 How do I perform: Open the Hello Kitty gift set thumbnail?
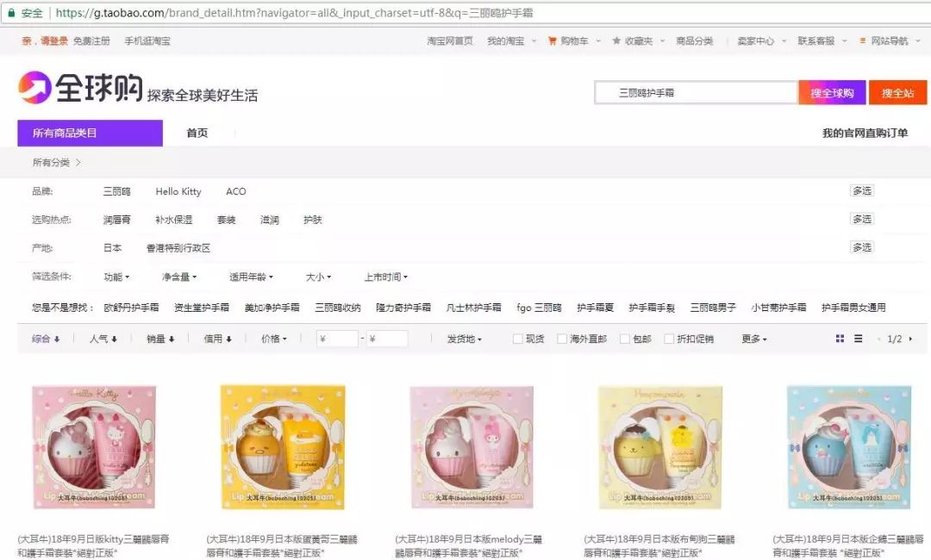coord(94,446)
